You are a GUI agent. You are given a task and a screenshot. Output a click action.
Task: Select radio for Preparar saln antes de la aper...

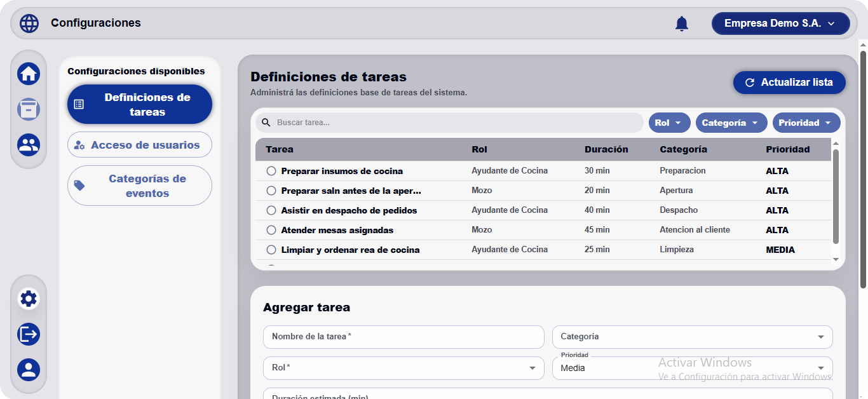point(271,191)
